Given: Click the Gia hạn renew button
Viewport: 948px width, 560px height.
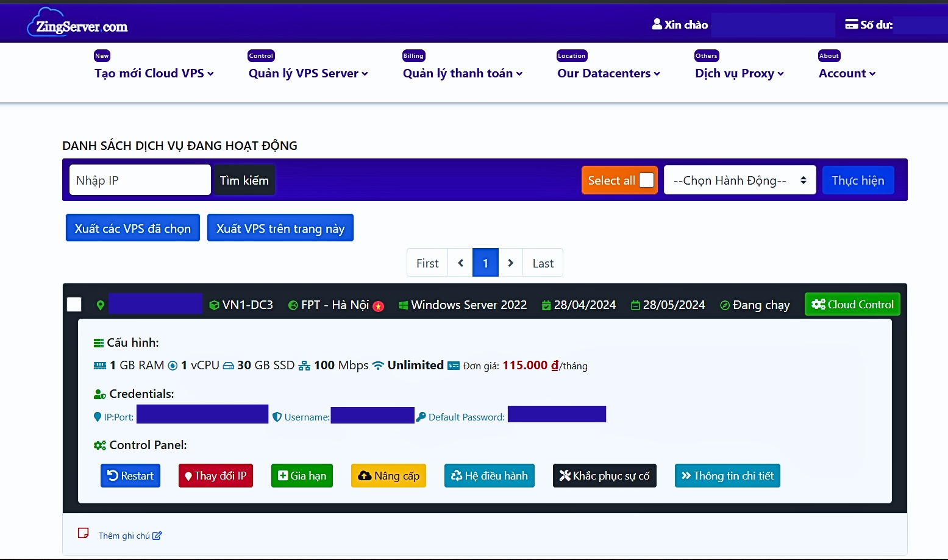Looking at the screenshot, I should click(x=302, y=476).
